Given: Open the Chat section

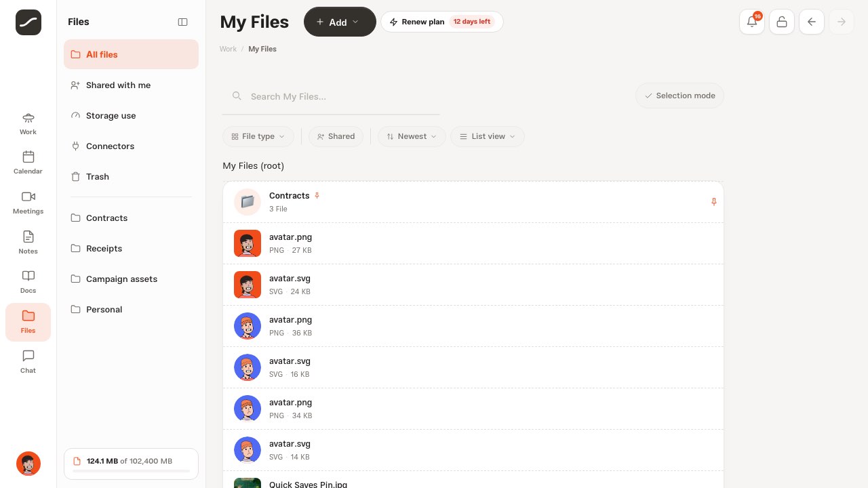Looking at the screenshot, I should (28, 362).
